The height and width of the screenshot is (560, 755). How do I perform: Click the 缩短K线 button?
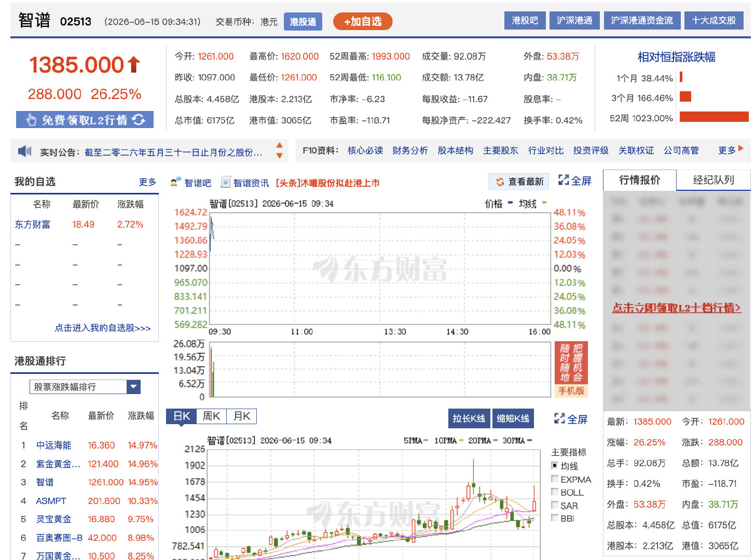513,418
